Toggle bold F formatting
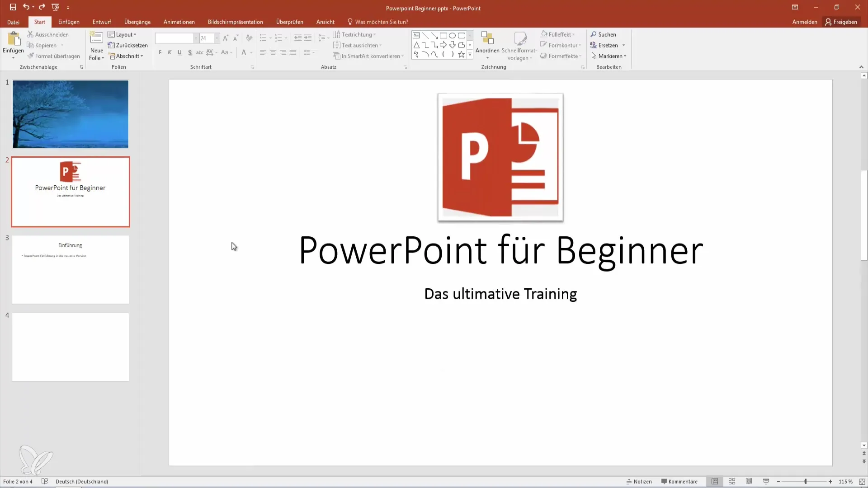This screenshot has width=868, height=488. (160, 52)
